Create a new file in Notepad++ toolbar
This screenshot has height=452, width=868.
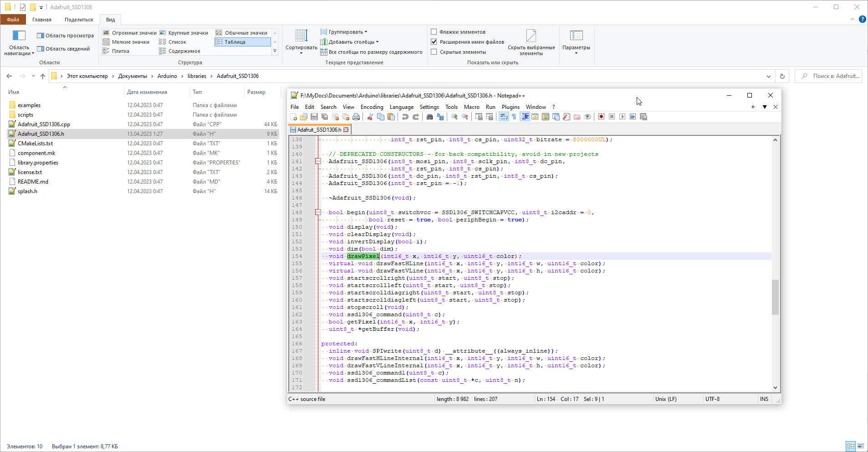tap(294, 117)
